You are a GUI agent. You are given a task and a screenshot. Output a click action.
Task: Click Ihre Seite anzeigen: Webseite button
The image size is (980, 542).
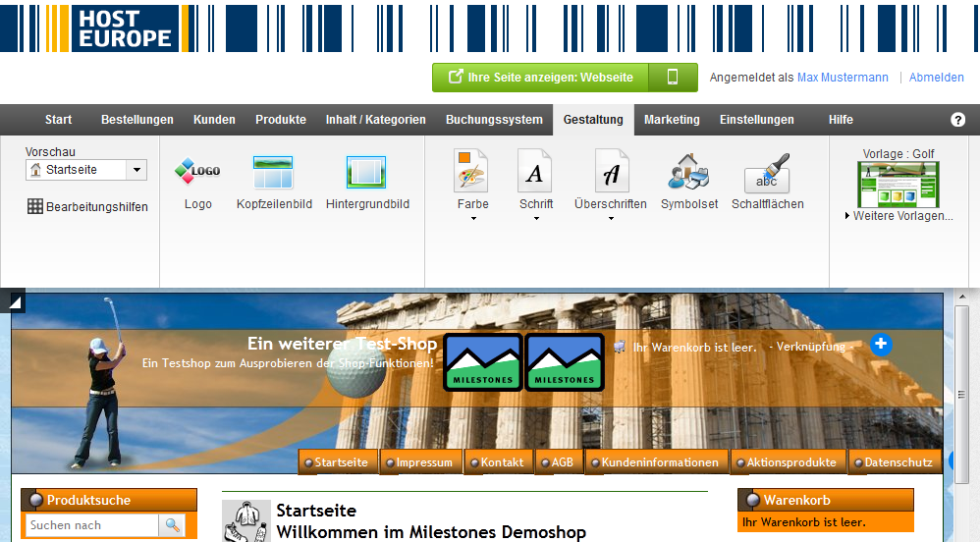(541, 77)
